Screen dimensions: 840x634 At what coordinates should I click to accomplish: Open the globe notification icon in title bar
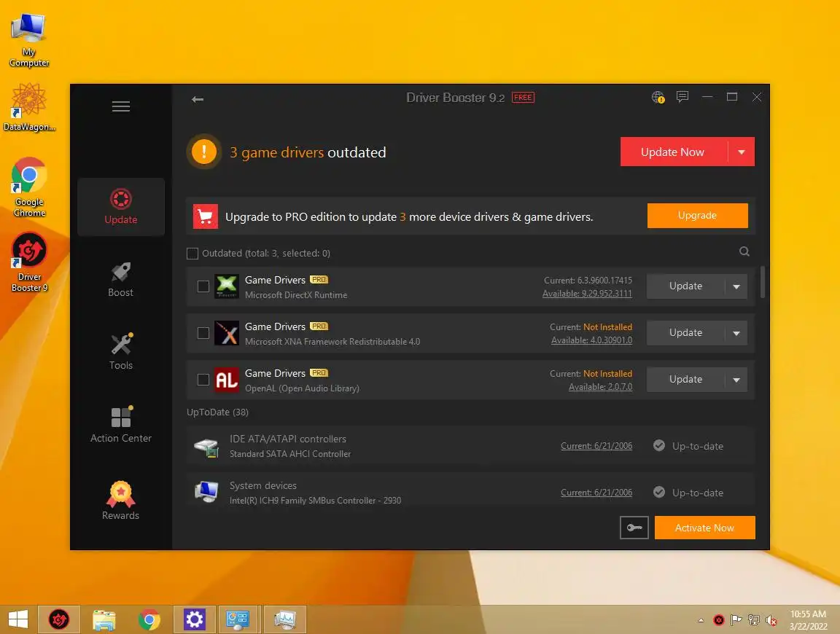(658, 98)
